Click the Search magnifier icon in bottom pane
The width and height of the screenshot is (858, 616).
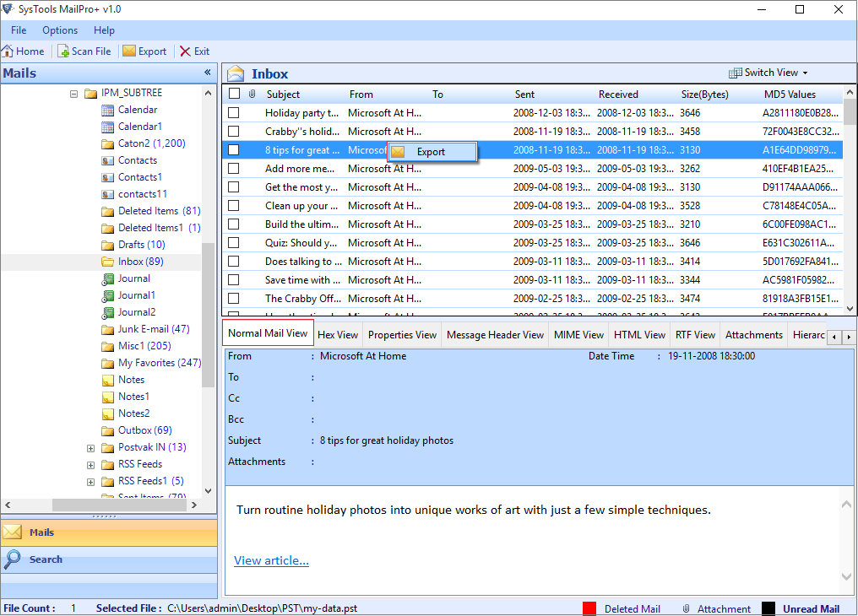[12, 559]
